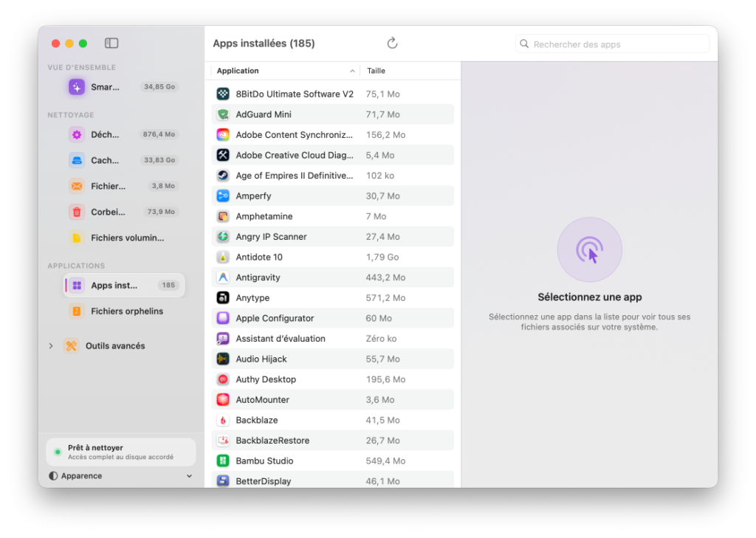Viewport: 756px width, 538px height.
Task: Click the 443,2 Mo size value
Action: tap(385, 277)
